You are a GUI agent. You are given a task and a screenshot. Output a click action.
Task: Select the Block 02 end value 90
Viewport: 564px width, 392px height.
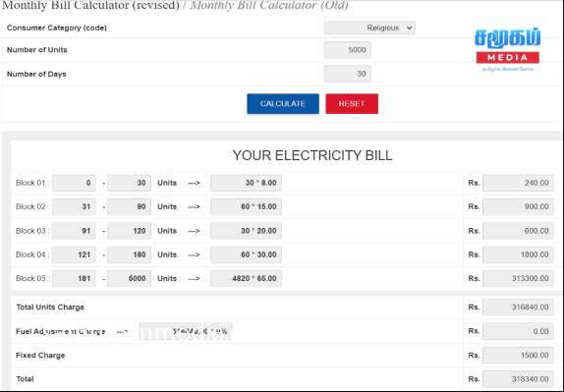(129, 206)
